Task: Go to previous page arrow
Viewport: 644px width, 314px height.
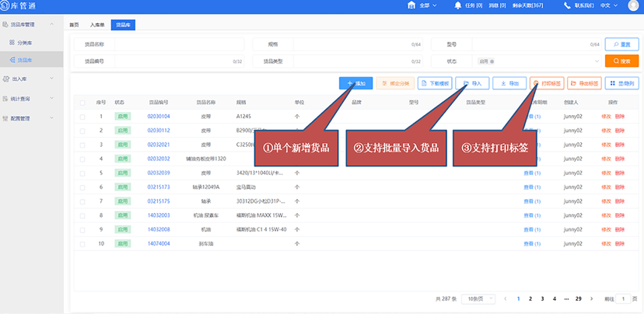Action: coord(506,298)
